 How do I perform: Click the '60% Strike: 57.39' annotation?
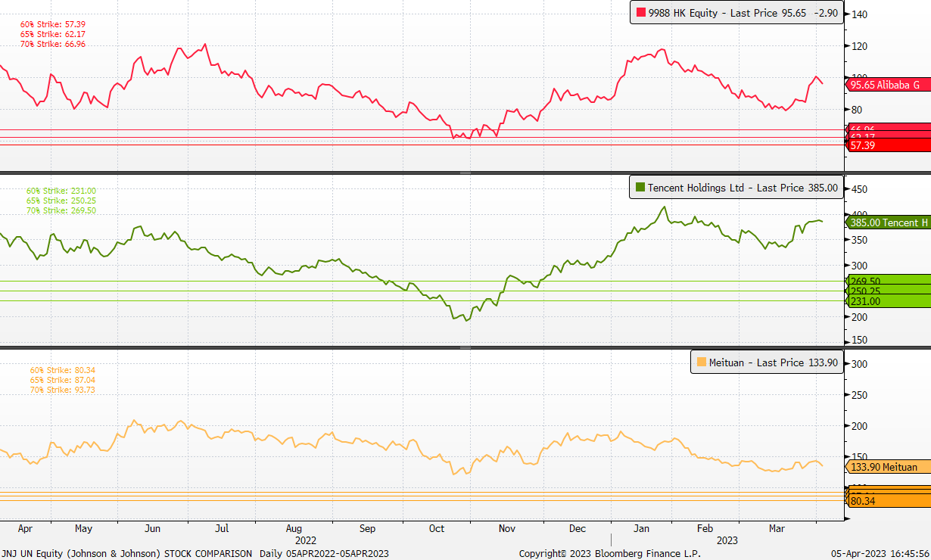pyautogui.click(x=52, y=26)
